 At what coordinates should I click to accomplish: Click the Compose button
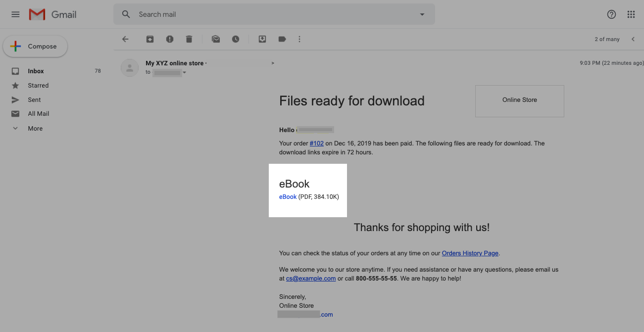pos(35,47)
